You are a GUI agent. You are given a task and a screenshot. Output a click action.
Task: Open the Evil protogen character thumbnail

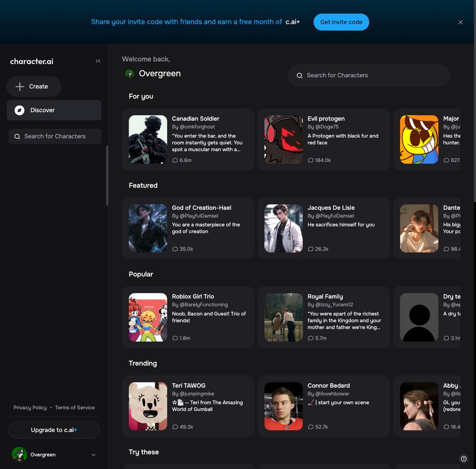click(x=283, y=139)
